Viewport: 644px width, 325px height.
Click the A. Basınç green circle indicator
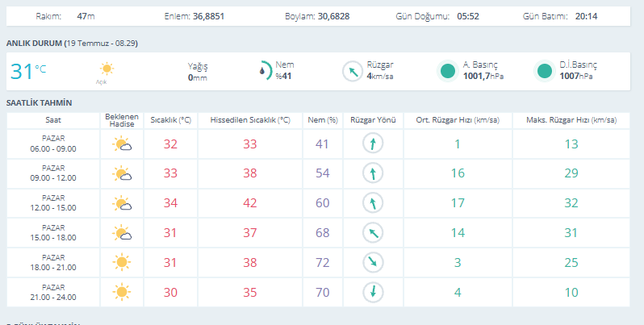pyautogui.click(x=447, y=71)
